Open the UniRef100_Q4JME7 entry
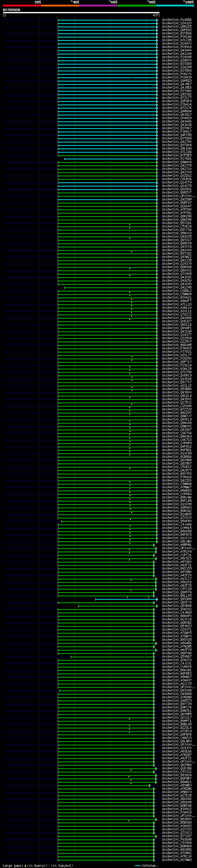This screenshot has height=868, width=197. click(176, 84)
